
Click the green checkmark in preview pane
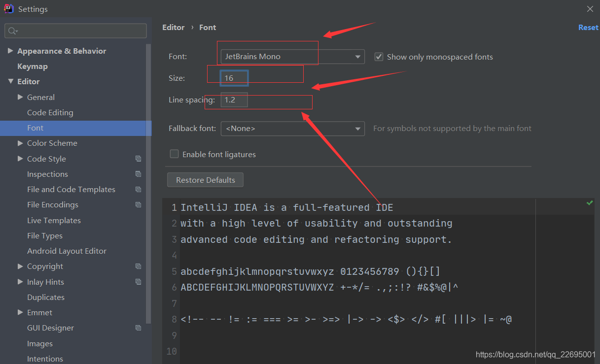tap(589, 203)
